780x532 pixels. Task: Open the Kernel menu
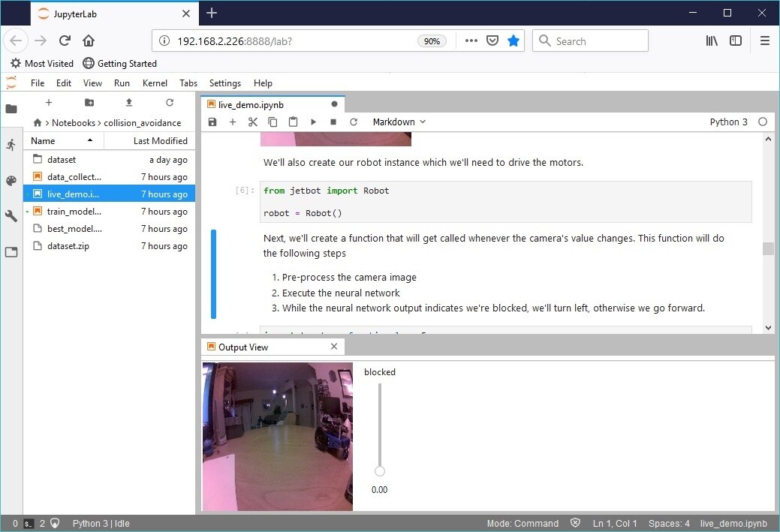155,83
